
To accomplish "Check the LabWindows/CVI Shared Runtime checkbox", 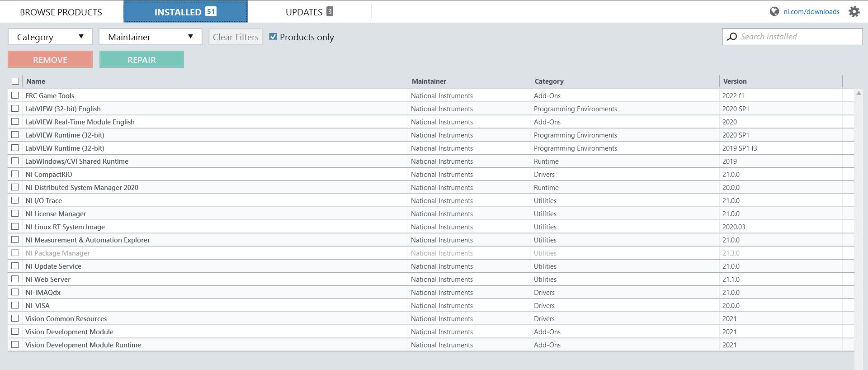I will pos(15,161).
